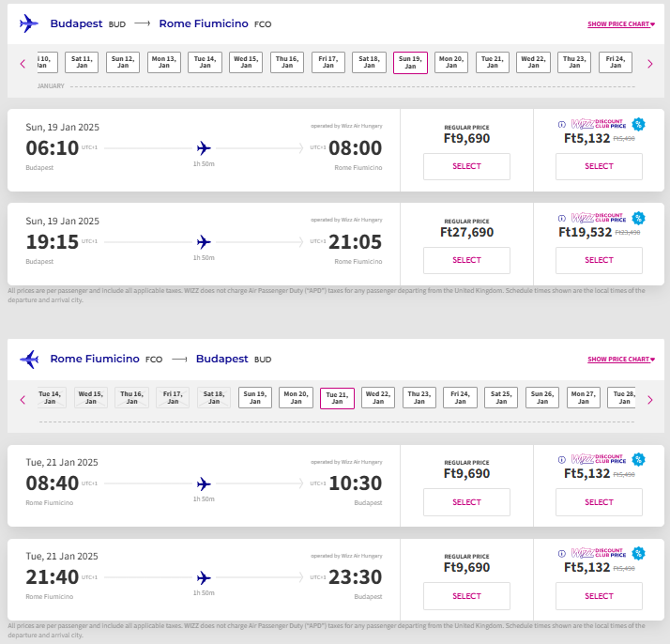Click info icon for 06:10 flight discount price

pos(562,124)
